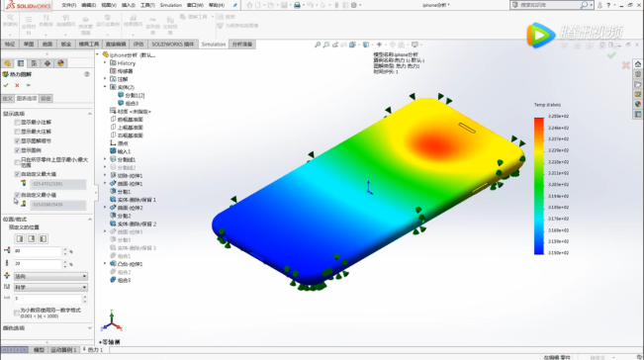
Task: Untick the auto-define minimum value checkbox
Action: point(17,195)
